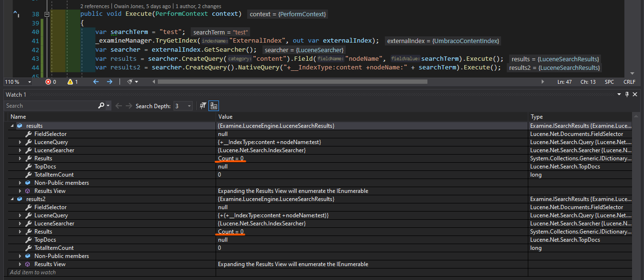Expand LuceneSearcher under results2
Screen dimensions: 644x280
[x=20, y=224]
